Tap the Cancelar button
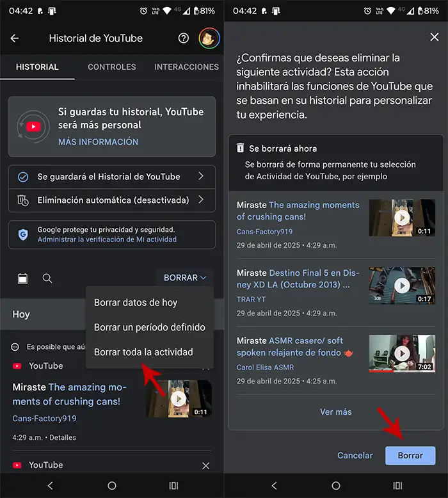 355,456
